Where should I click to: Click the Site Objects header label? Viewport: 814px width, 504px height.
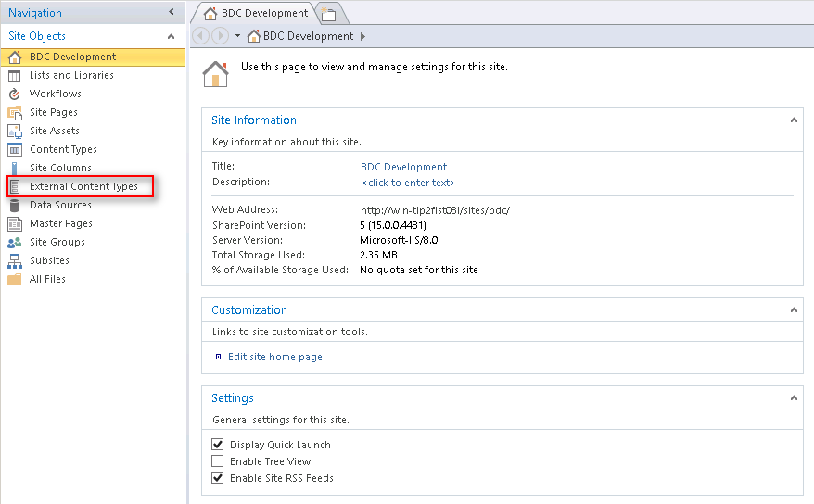pos(37,36)
